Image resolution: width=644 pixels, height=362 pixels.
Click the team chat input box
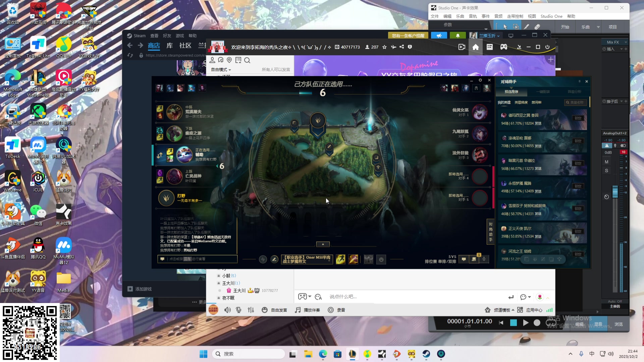click(x=198, y=259)
